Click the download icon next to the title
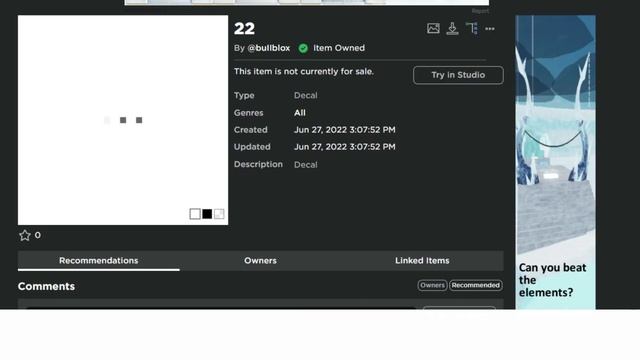Screen dimensions: 640x360 452,29
